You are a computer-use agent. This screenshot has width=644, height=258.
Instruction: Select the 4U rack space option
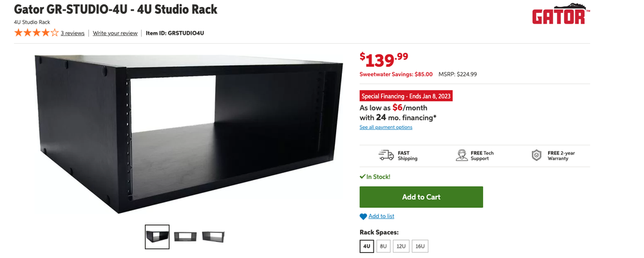pyautogui.click(x=367, y=246)
